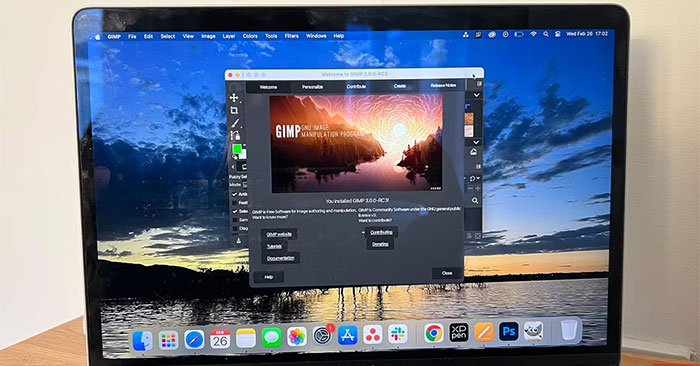Open Launchpad from the Dock
The height and width of the screenshot is (366, 700).
click(168, 341)
